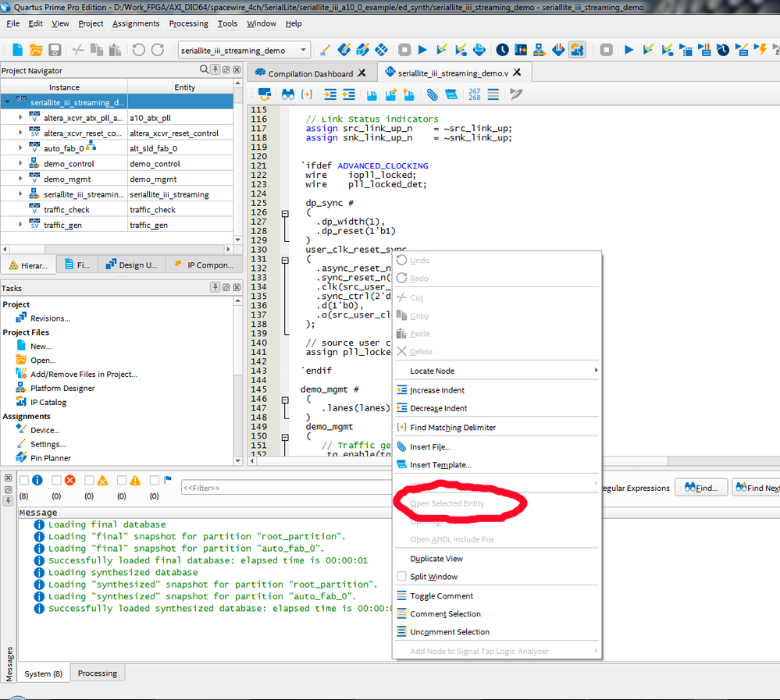Click the Find Matching Delimiter editor toolbar icon

click(x=307, y=94)
